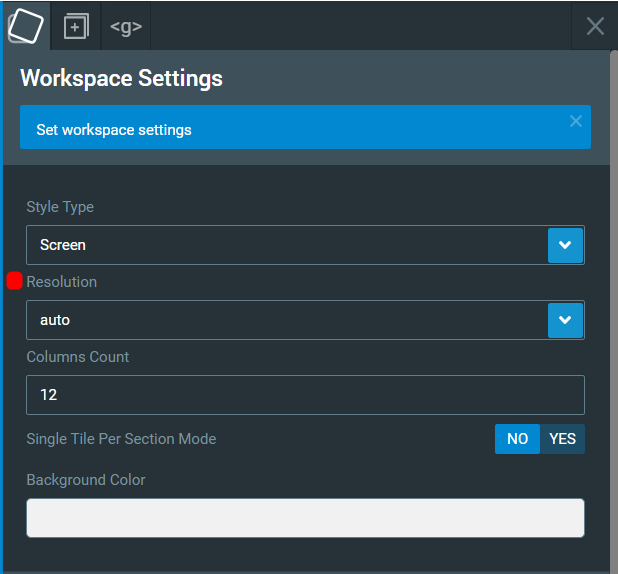
Task: Click the 'Set workspace settings' info banner
Action: [305, 127]
